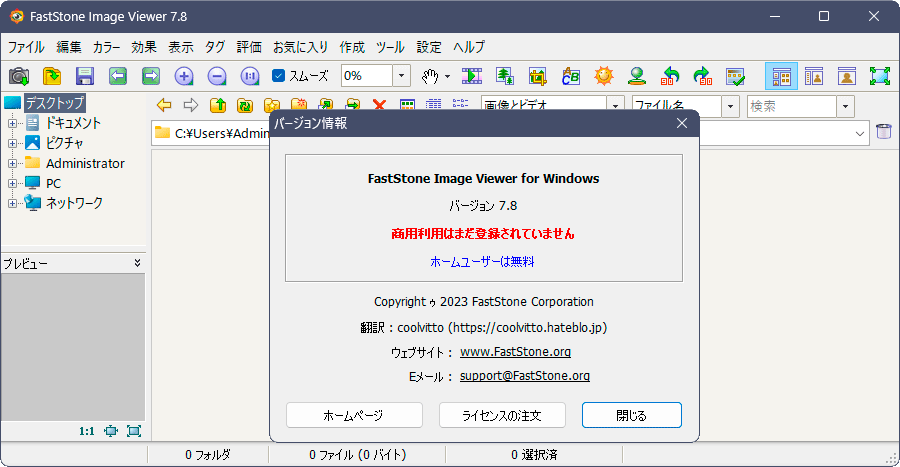Expand the ネットワーク tree node

click(12, 204)
